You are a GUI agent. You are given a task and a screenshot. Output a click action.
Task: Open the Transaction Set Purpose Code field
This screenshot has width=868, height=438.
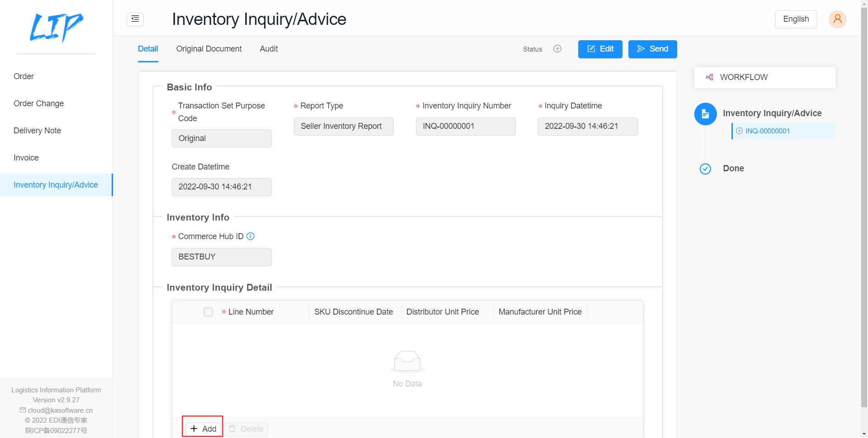click(222, 138)
